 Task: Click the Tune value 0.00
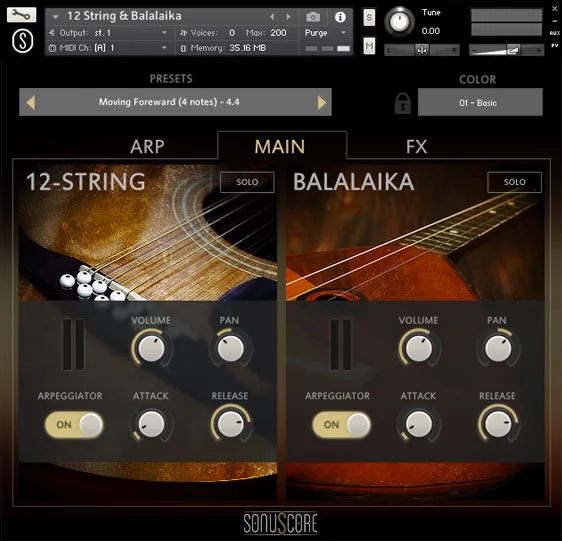coord(430,31)
